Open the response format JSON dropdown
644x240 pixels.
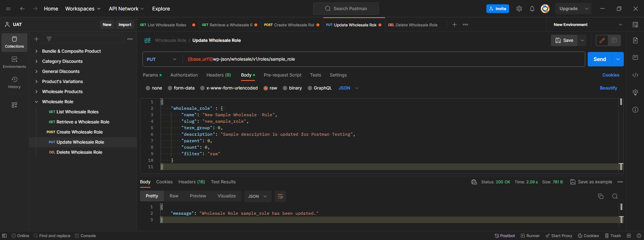258,196
